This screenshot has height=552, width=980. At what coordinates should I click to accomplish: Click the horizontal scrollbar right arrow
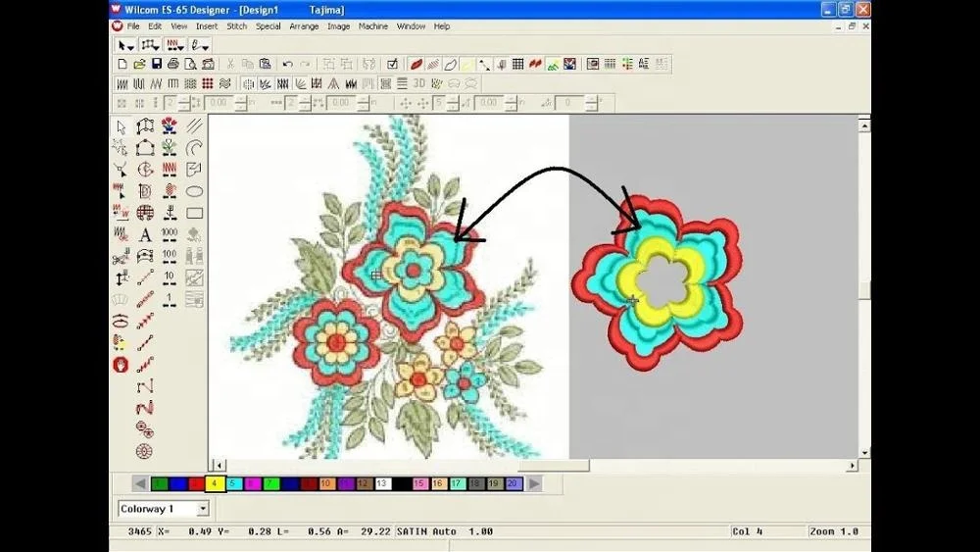(853, 466)
